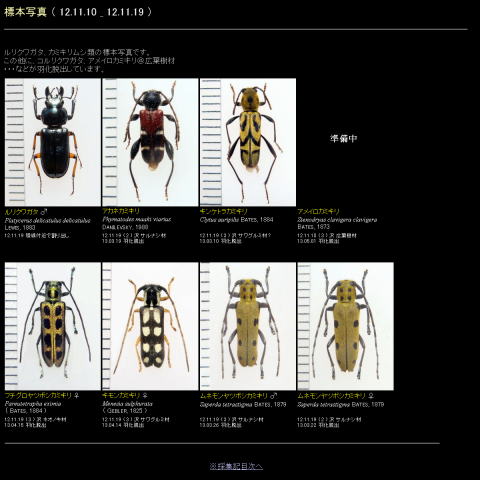Click the 準備中 placeholder text
This screenshot has height=480, width=480.
[343, 138]
